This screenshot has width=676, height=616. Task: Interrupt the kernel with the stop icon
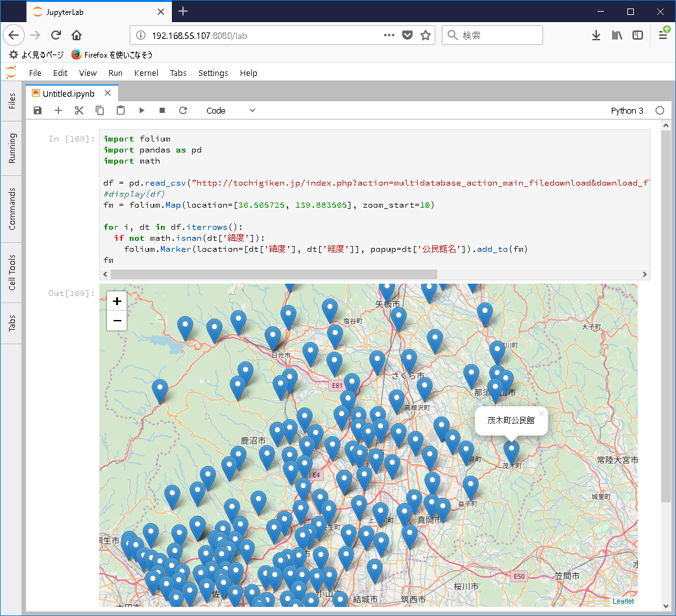tap(162, 110)
